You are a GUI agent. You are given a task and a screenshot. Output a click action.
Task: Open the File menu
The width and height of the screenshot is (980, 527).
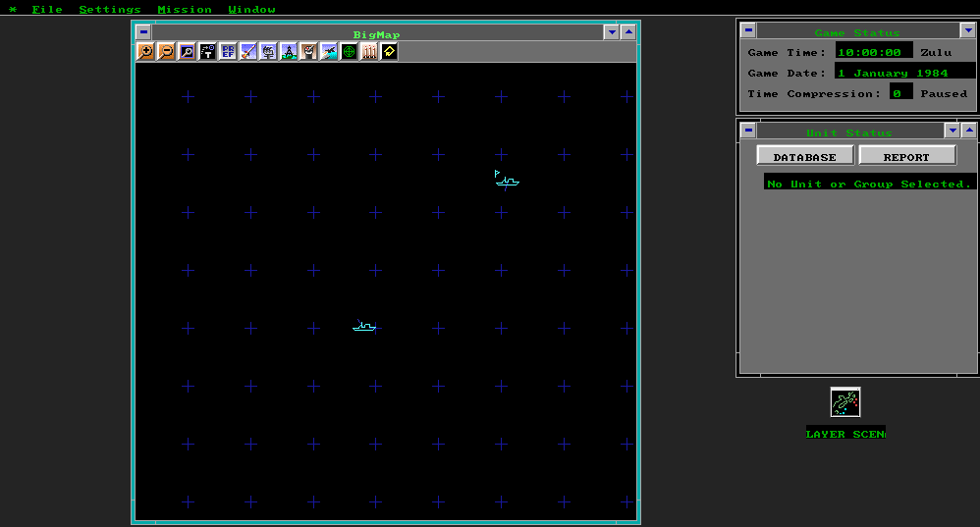coord(47,10)
